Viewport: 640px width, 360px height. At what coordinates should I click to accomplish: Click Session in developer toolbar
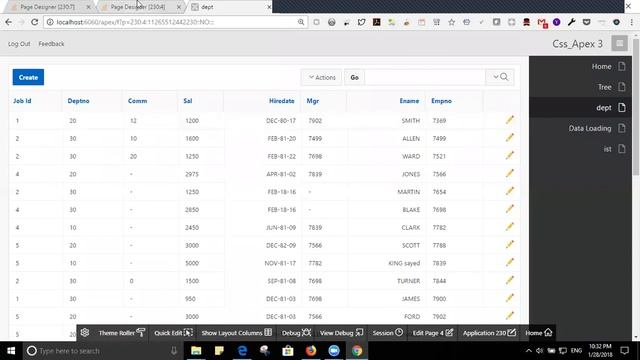click(388, 333)
